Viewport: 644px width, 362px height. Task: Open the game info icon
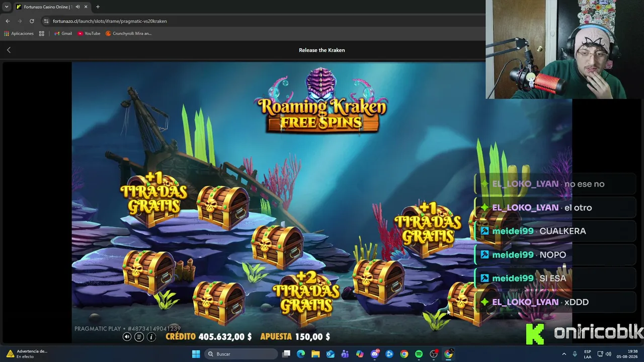151,337
